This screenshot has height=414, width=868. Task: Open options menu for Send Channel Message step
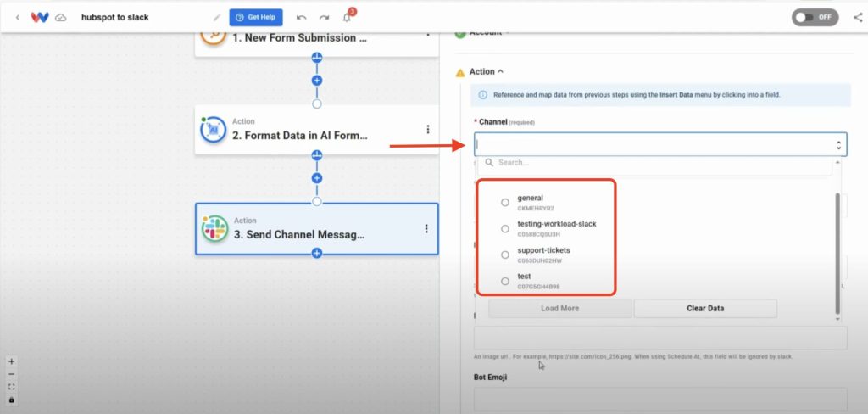click(x=426, y=228)
